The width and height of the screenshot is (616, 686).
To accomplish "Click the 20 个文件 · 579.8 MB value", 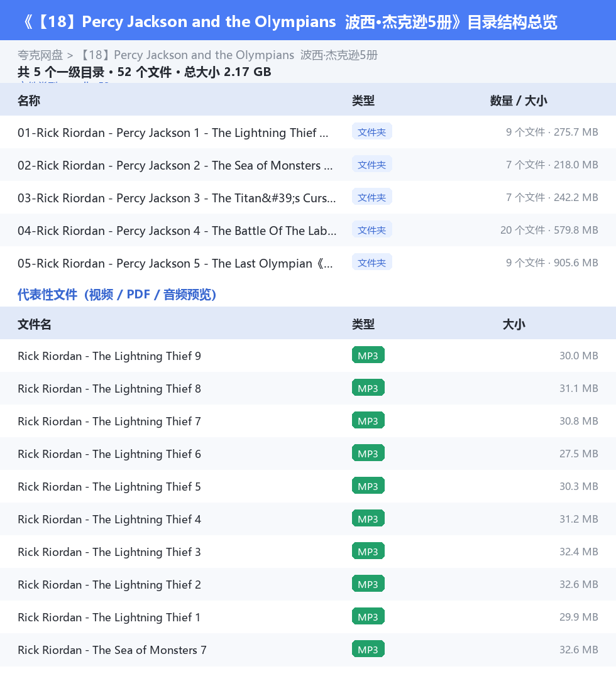I will pos(549,230).
